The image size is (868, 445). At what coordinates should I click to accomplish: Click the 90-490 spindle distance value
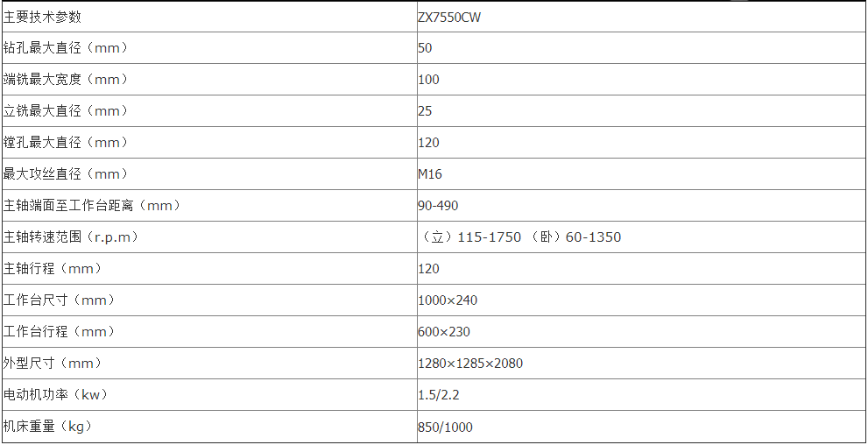[438, 206]
